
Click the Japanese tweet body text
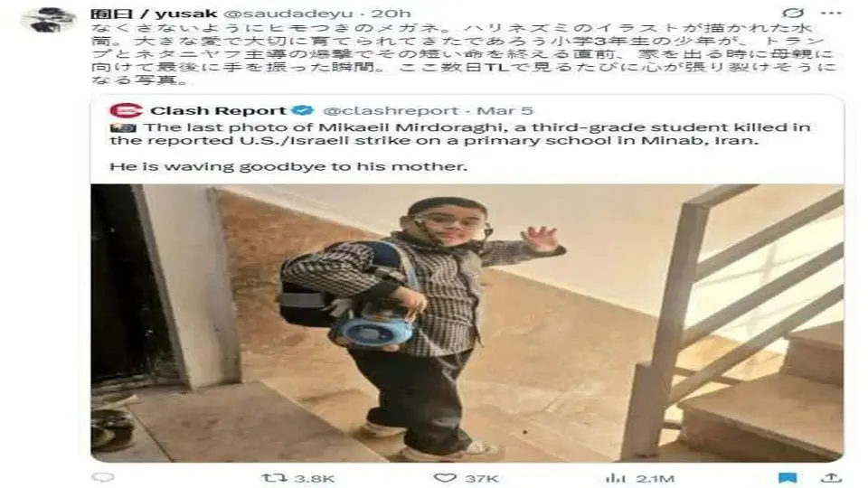464,53
